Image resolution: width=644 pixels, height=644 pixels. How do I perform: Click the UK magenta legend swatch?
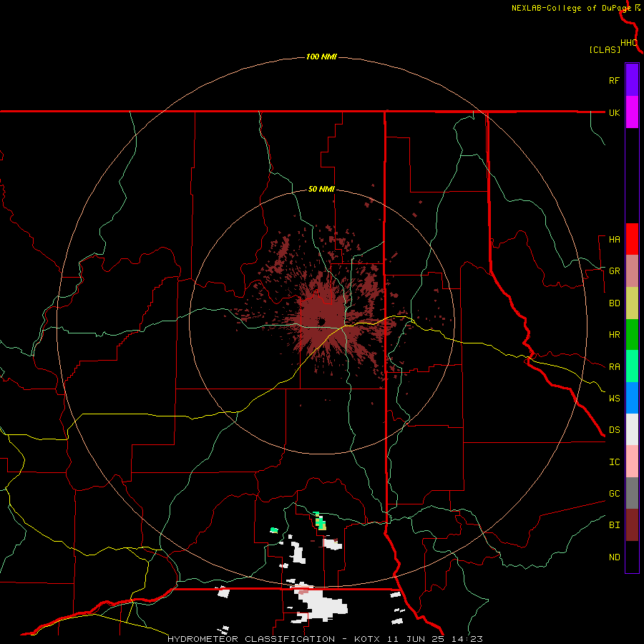(632, 112)
